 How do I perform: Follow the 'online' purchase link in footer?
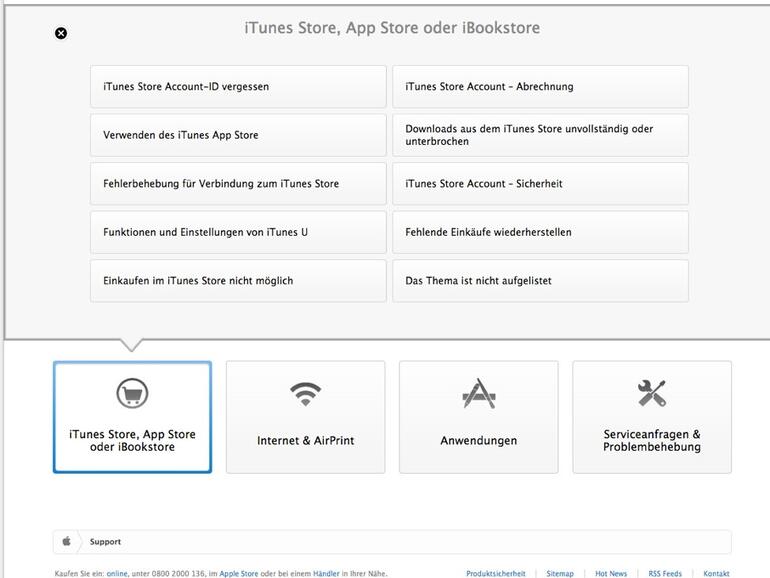click(x=117, y=574)
